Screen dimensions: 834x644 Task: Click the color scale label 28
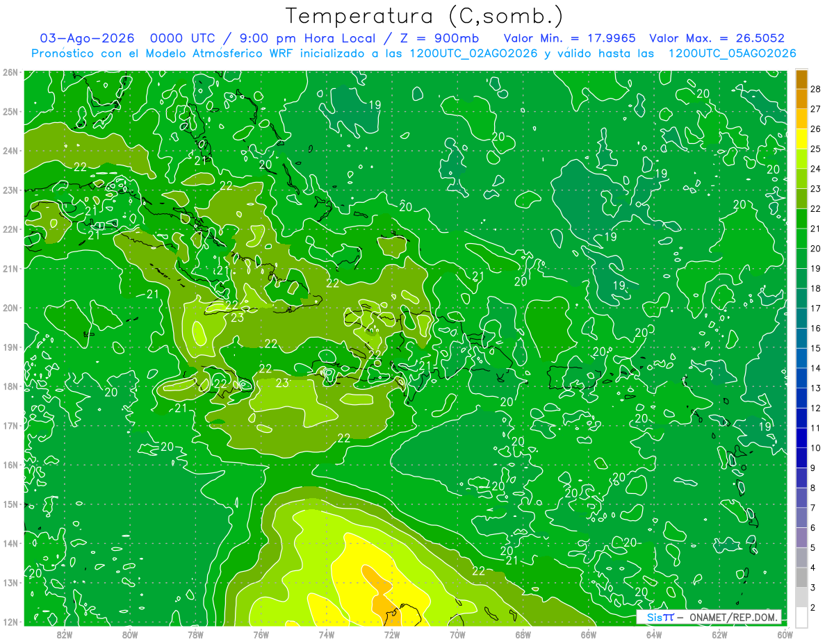[815, 89]
